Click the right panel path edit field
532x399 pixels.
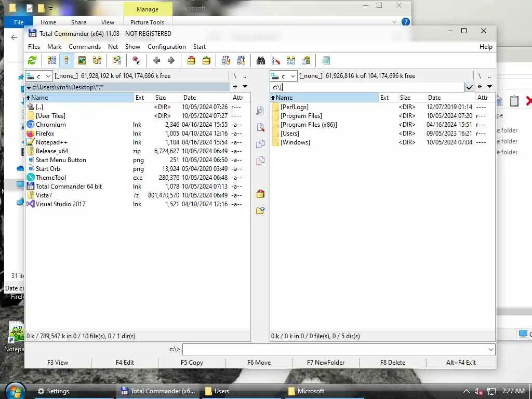pos(367,87)
